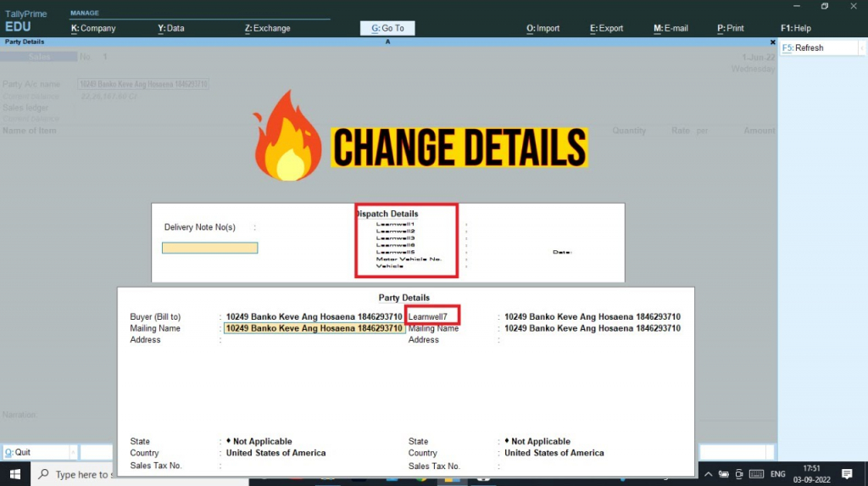Open the Windows notification center icon
This screenshot has width=868, height=486.
pyautogui.click(x=847, y=473)
